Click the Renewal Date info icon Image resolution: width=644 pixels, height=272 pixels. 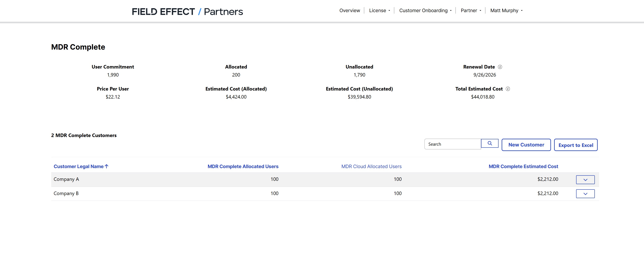pyautogui.click(x=500, y=67)
